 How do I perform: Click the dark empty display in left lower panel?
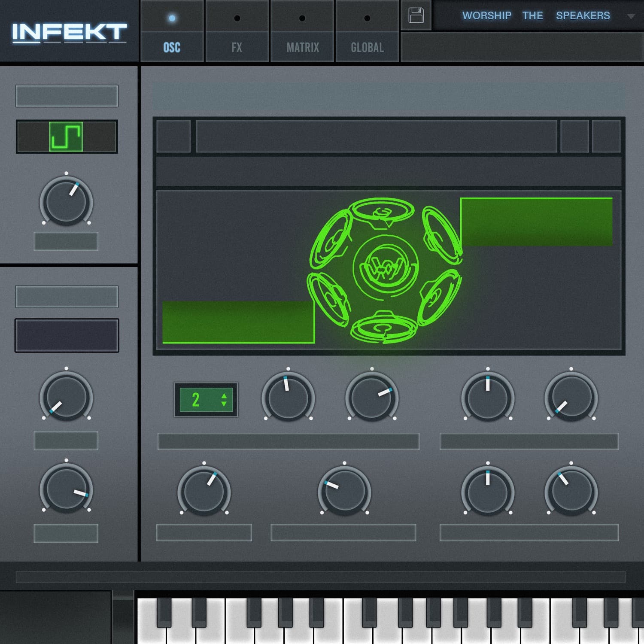coord(67,335)
